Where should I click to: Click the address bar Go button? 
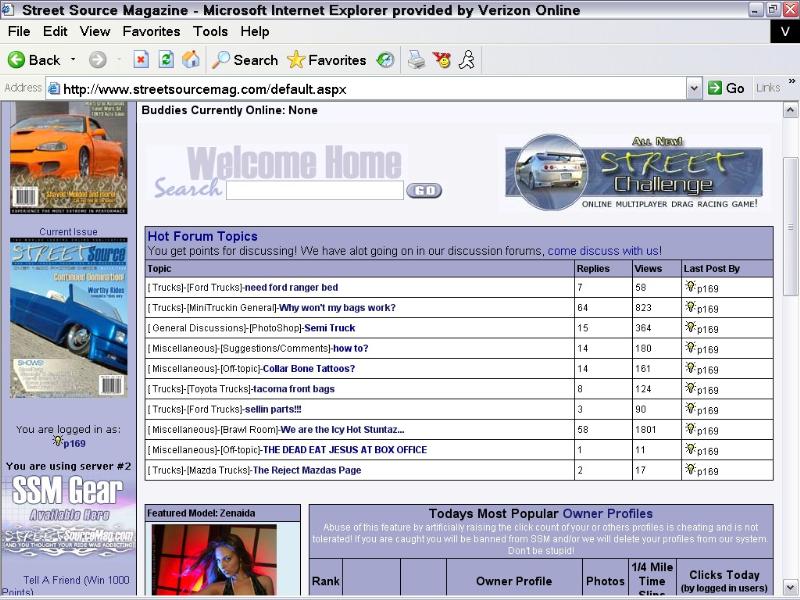[x=726, y=88]
